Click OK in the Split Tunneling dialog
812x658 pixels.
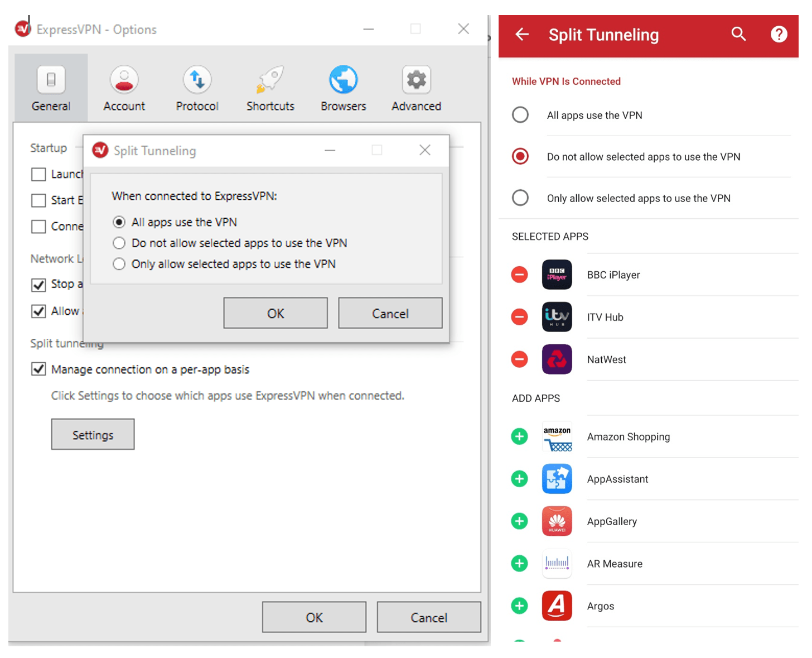tap(275, 313)
